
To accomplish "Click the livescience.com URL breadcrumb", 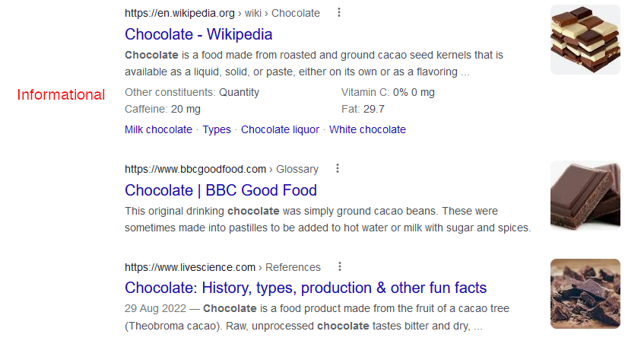I will [223, 267].
